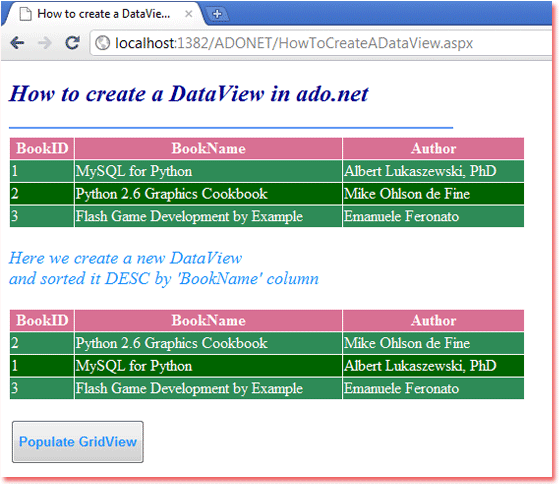Click the BookID header in the sorted table
560x484 pixels.
point(42,320)
